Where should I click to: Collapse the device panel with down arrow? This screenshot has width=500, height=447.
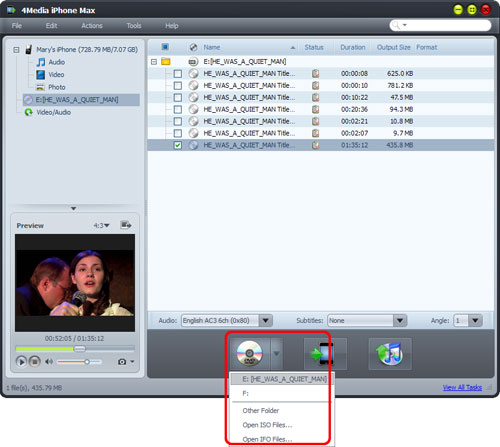tap(74, 209)
